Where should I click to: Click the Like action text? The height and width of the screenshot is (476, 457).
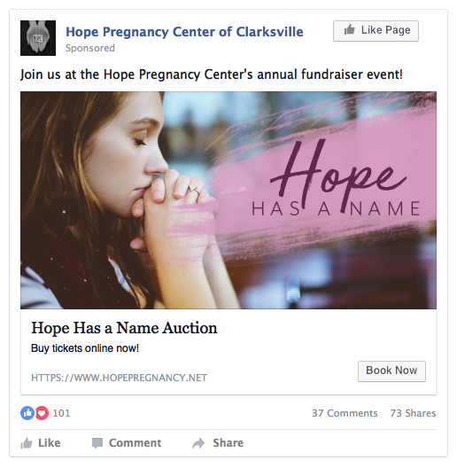tap(49, 443)
